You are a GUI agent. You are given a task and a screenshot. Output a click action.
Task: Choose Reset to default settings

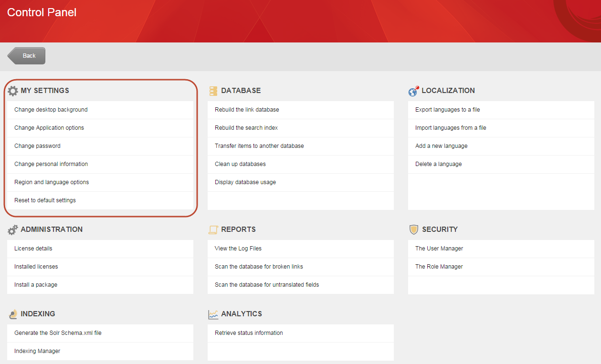pyautogui.click(x=45, y=200)
